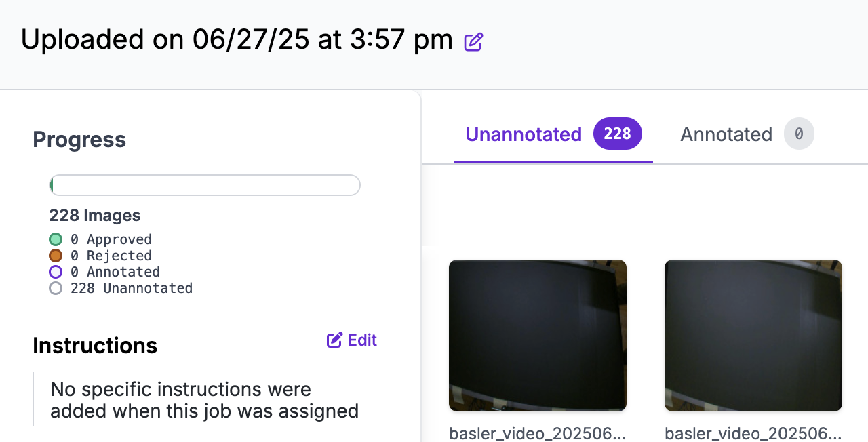Click the purple Annotated status circle in Progress

click(56, 272)
